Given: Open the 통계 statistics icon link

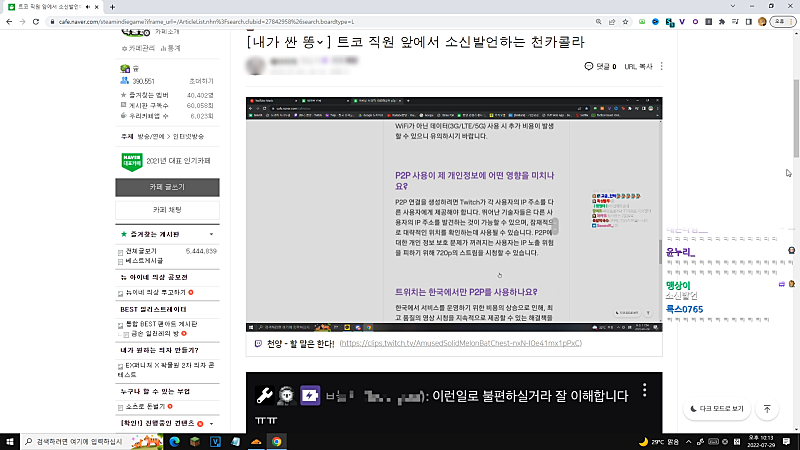Looking at the screenshot, I should coord(171,47).
